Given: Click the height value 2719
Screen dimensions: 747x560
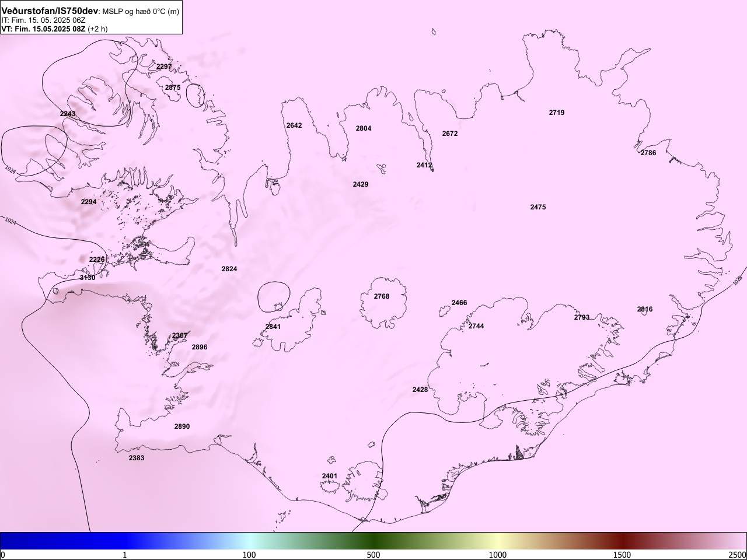Looking at the screenshot, I should (x=557, y=113).
